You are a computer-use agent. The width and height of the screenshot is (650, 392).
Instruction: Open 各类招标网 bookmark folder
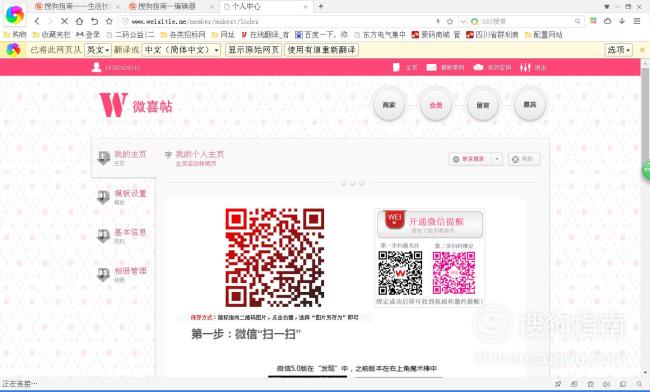pyautogui.click(x=182, y=35)
